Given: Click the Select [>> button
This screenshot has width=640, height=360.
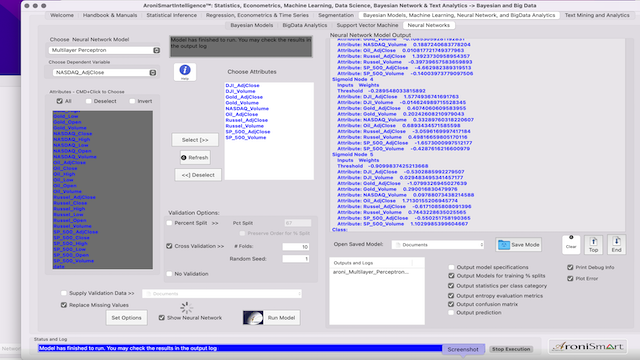Looking at the screenshot, I should pyautogui.click(x=195, y=140).
